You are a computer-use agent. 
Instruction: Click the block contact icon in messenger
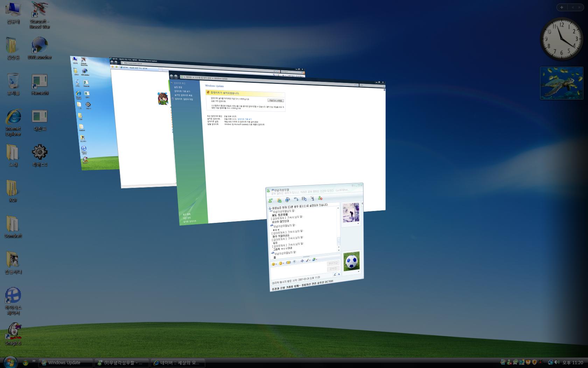pyautogui.click(x=320, y=198)
